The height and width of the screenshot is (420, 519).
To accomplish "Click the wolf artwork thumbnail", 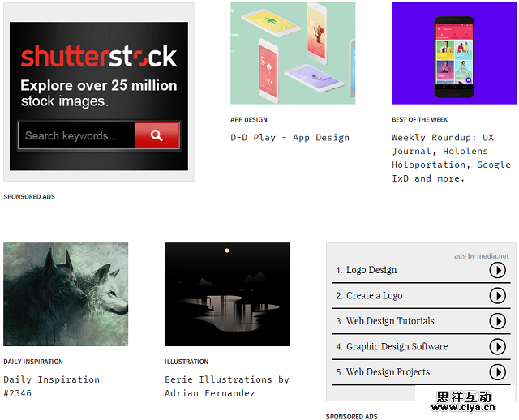I will pyautogui.click(x=66, y=294).
